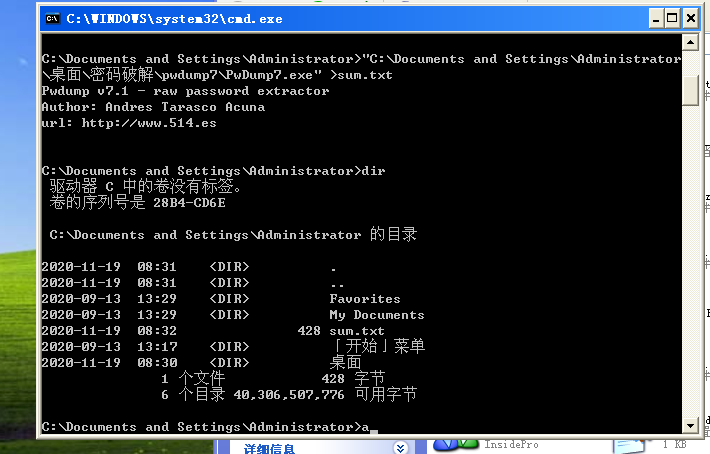Click the 详细信息 heading in Explorer window
The width and height of the screenshot is (710, 454).
pyautogui.click(x=269, y=449)
